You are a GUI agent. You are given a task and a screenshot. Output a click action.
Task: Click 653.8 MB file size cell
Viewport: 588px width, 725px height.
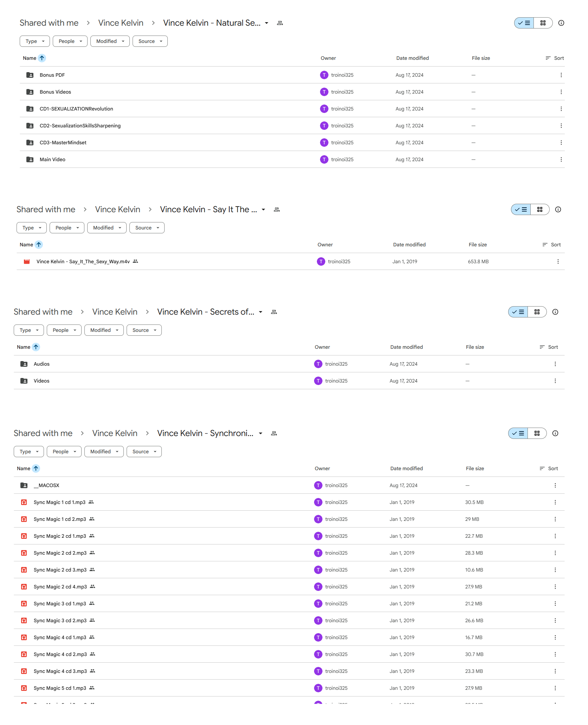[x=478, y=261]
